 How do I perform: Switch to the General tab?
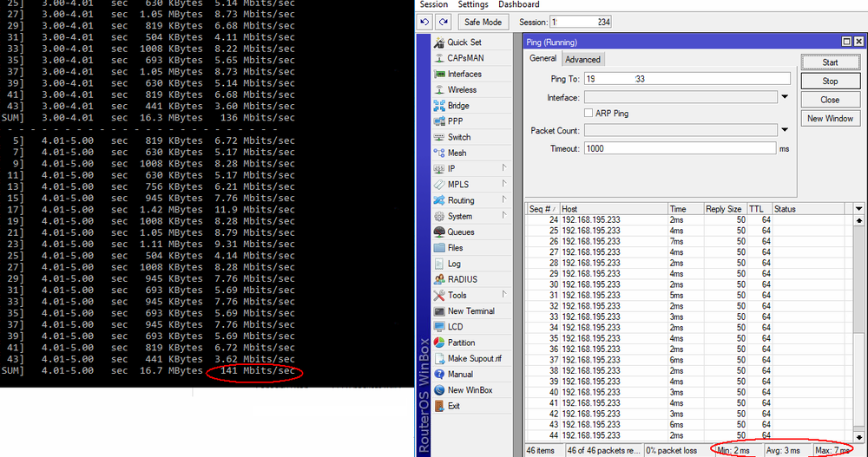click(542, 58)
